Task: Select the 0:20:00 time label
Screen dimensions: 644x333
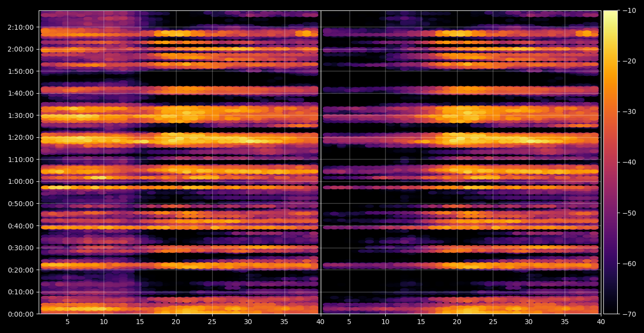Action: pos(21,270)
